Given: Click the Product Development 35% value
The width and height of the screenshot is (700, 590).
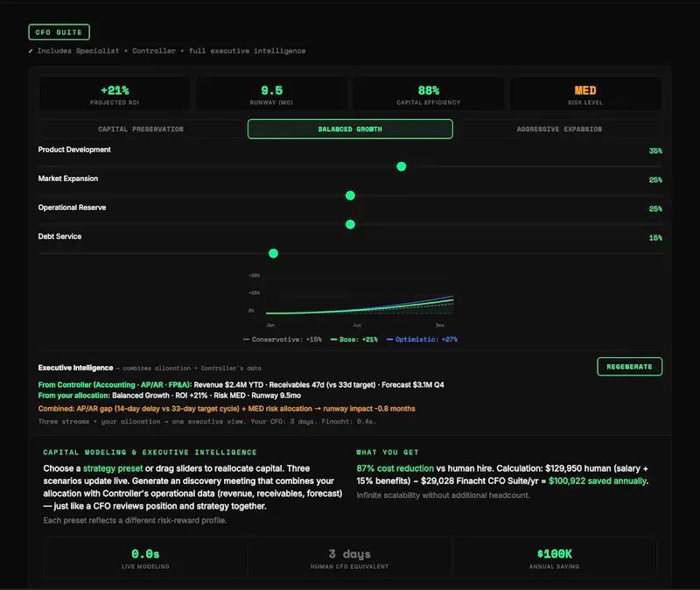Looking at the screenshot, I should [x=655, y=151].
